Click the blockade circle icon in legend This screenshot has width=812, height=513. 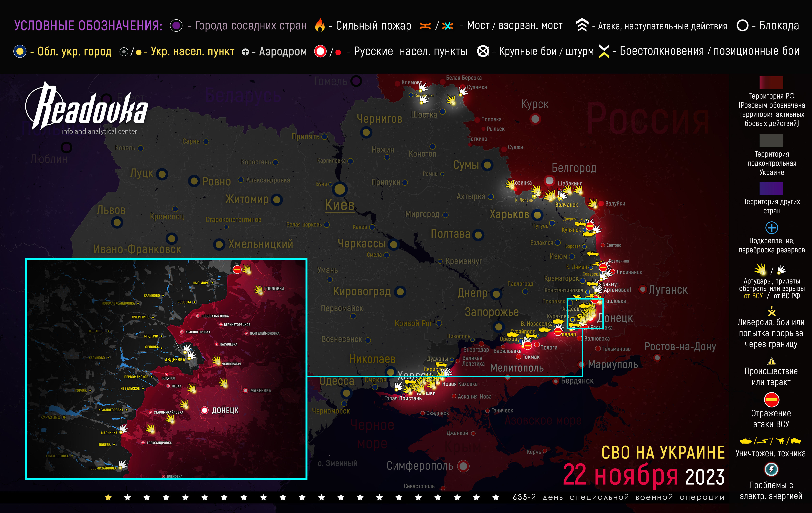pos(742,25)
